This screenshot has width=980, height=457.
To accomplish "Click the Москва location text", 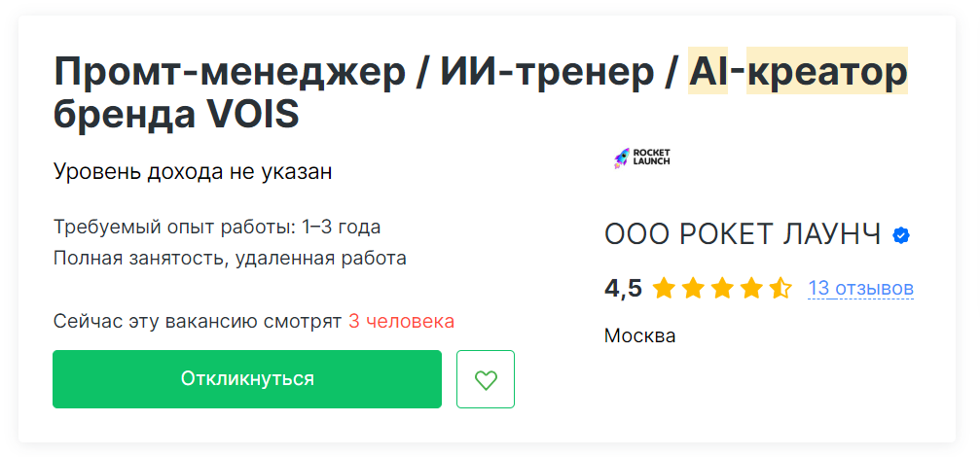I will 640,335.
